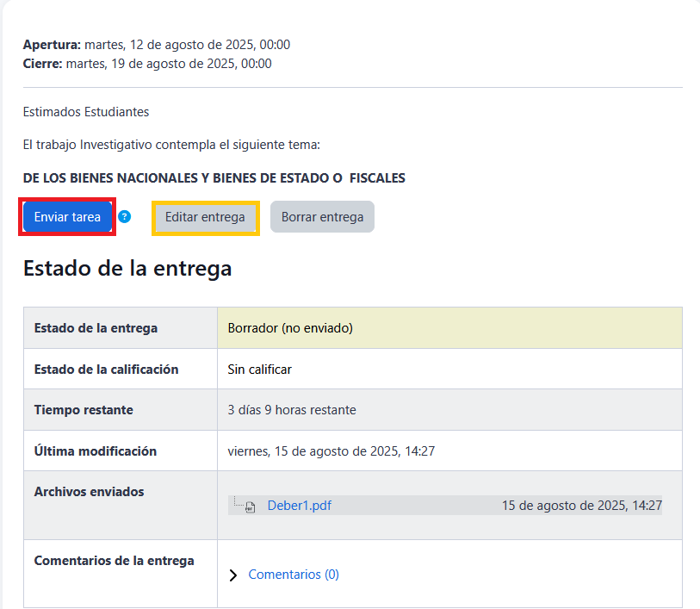Open the Deber1.pdf file link
This screenshot has width=700, height=609.
pos(299,506)
